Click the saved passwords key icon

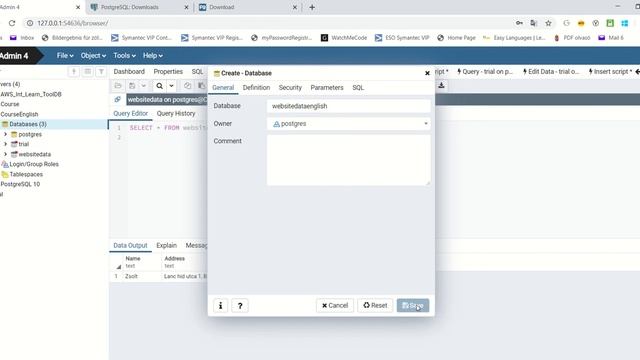(x=519, y=23)
